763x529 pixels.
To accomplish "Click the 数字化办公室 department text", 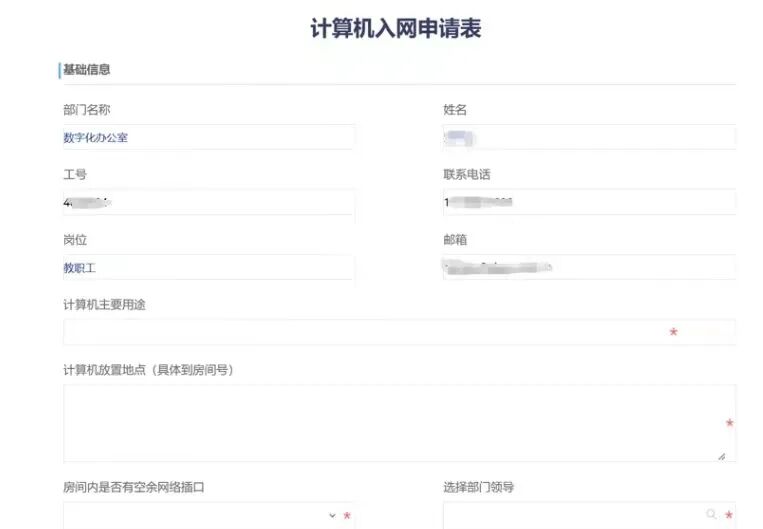I will (95, 138).
